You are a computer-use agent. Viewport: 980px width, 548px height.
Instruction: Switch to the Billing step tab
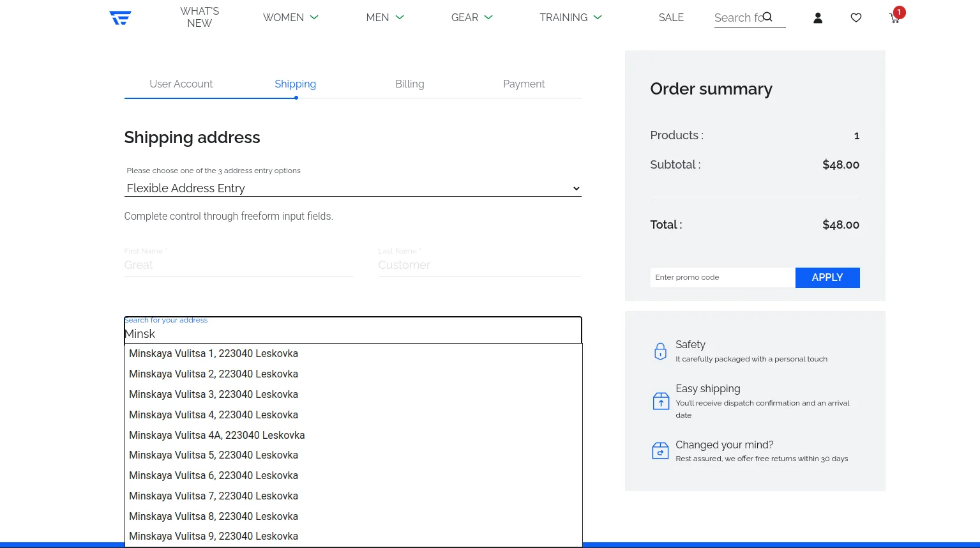(409, 84)
